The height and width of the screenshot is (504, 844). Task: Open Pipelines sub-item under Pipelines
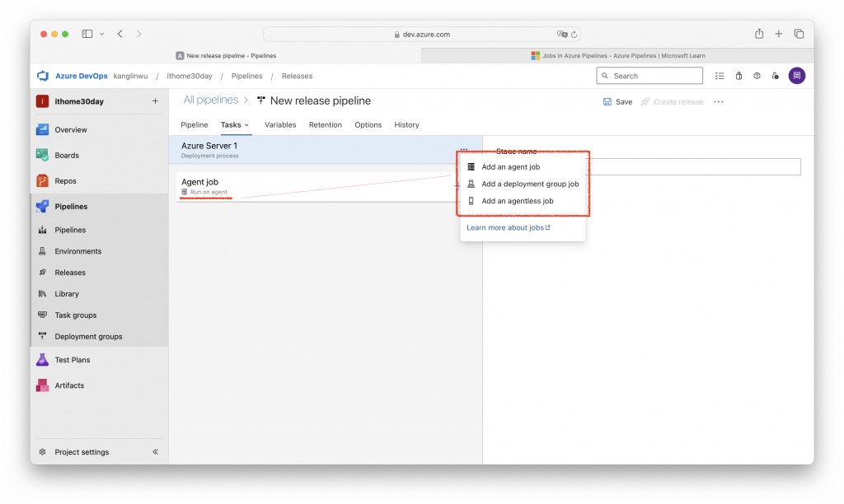[x=69, y=230]
